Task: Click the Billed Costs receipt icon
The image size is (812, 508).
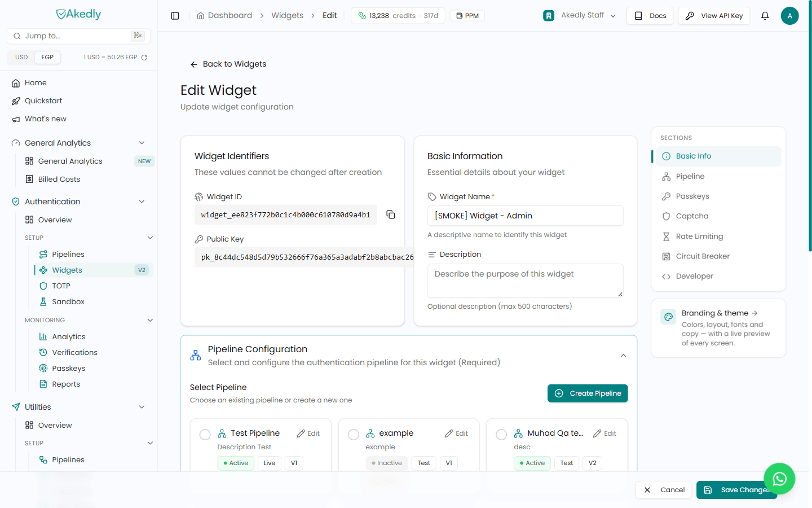Action: [29, 179]
